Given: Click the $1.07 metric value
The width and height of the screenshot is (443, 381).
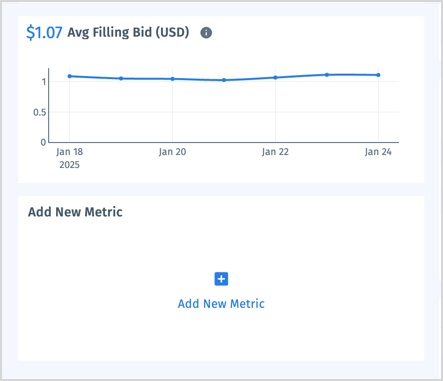Looking at the screenshot, I should coord(44,33).
